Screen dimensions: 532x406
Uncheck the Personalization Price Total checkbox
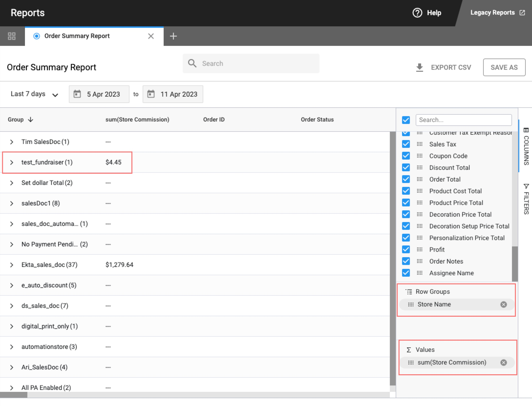point(406,238)
